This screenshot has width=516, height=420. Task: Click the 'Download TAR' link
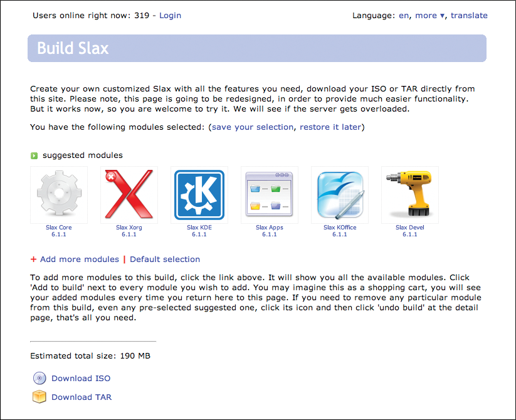[x=82, y=397]
